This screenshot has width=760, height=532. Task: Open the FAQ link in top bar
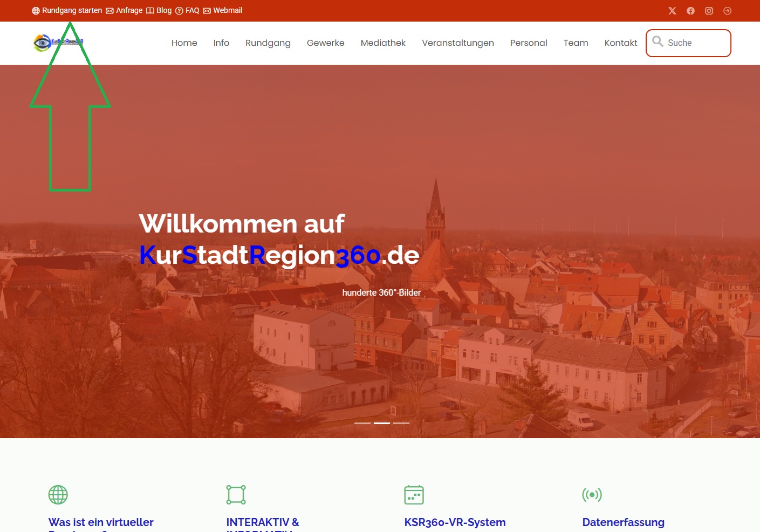[187, 11]
